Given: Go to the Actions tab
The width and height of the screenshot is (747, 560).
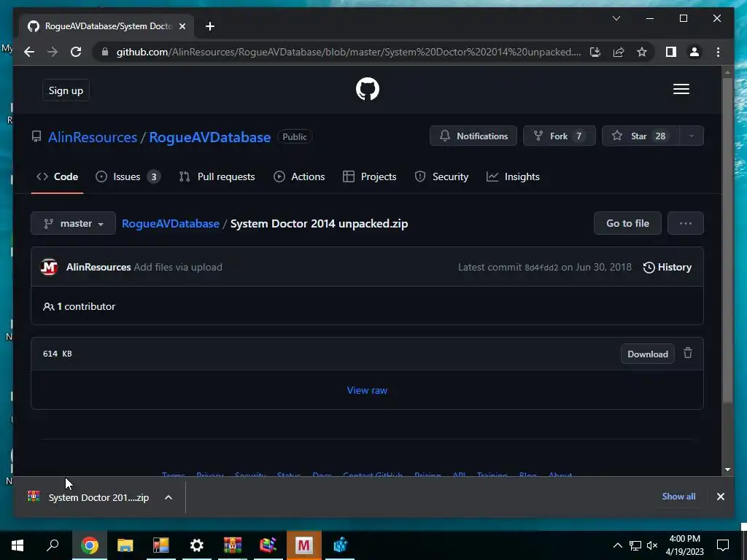Looking at the screenshot, I should point(300,176).
